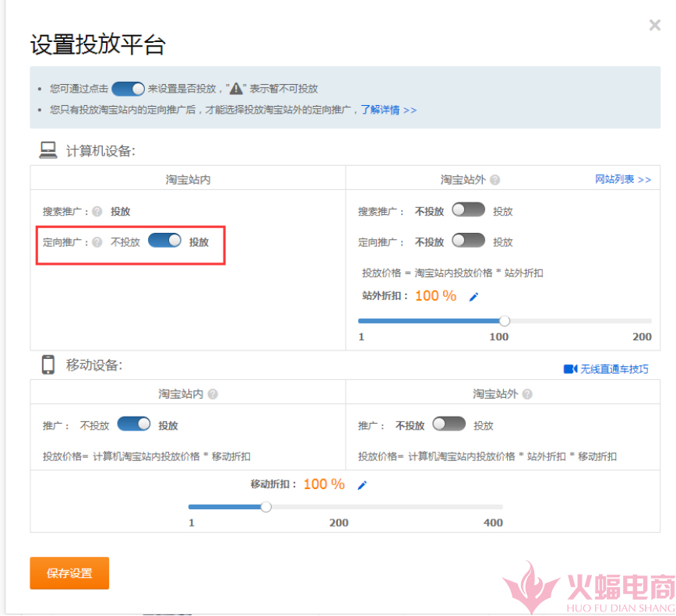Toggle the sample switch in tips banner
The image size is (676, 616).
[128, 89]
